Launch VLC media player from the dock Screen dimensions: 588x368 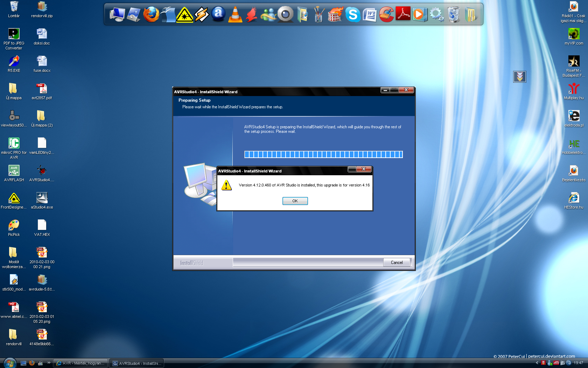pyautogui.click(x=235, y=15)
